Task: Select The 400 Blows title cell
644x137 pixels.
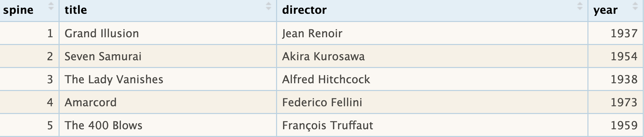Action: (103, 125)
